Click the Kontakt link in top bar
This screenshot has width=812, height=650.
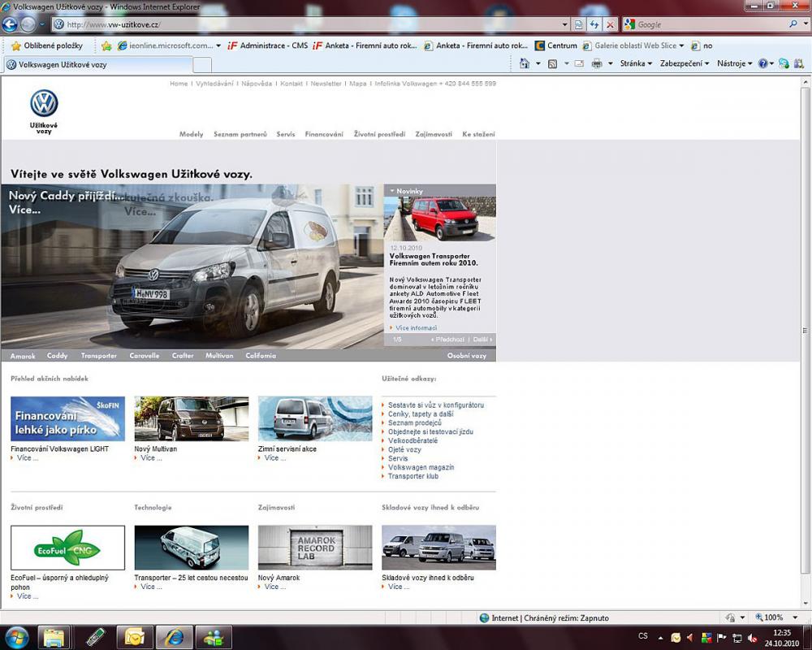(292, 84)
